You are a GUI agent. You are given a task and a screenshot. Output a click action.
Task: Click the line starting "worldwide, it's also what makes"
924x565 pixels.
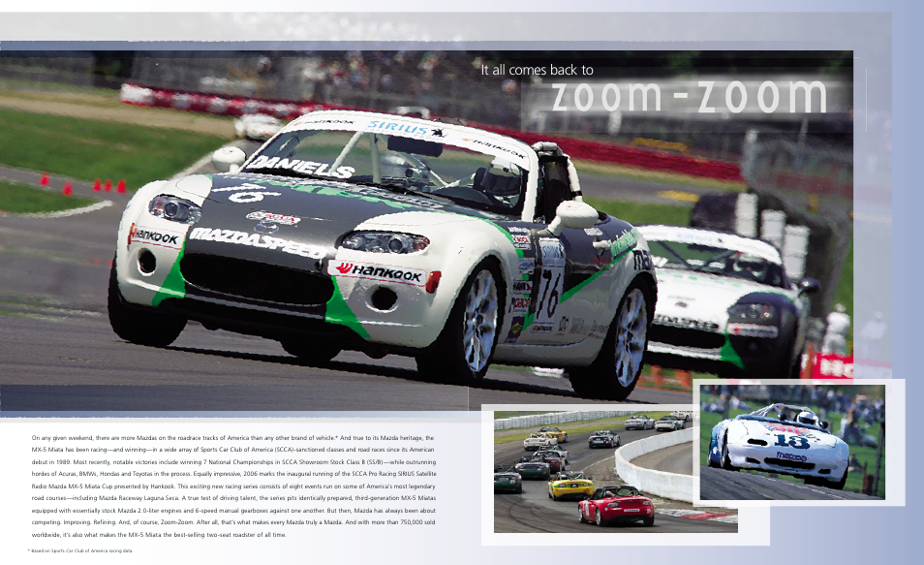tap(159, 535)
